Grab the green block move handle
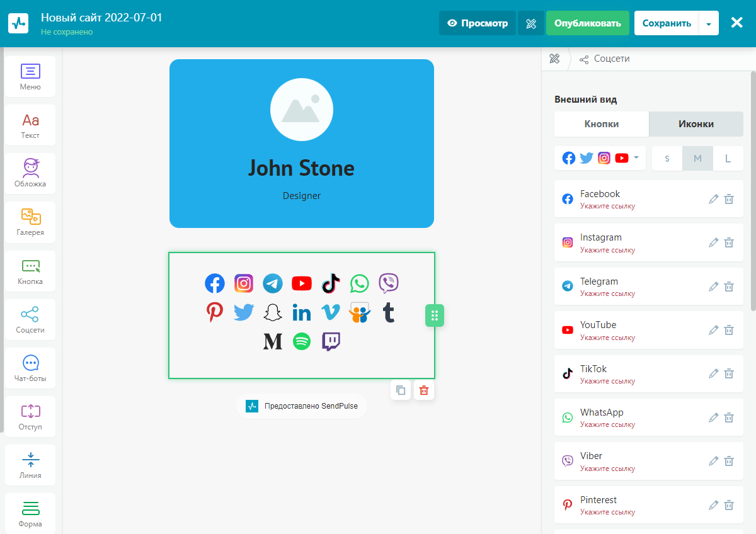Screen dimensions: 756x534 click(435, 315)
